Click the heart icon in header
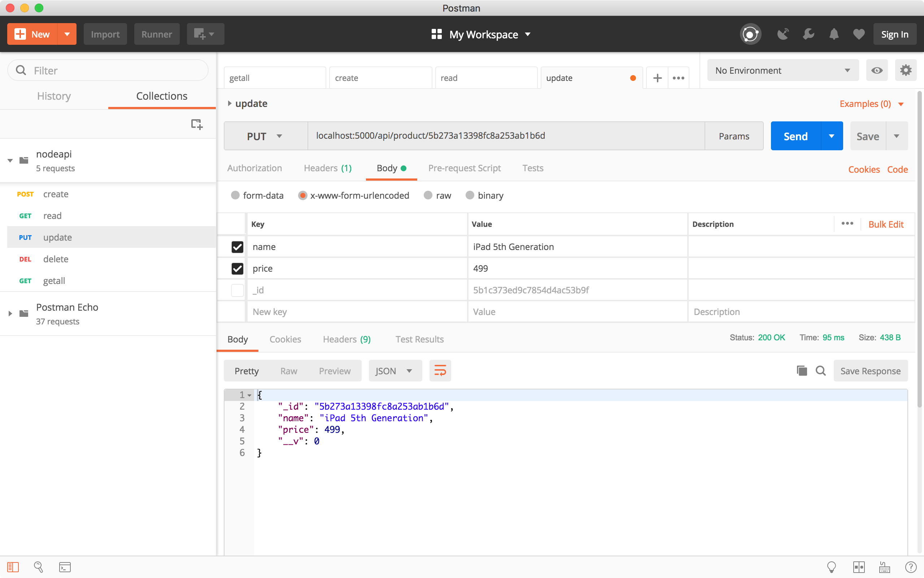Image resolution: width=924 pixels, height=578 pixels. [x=859, y=34]
